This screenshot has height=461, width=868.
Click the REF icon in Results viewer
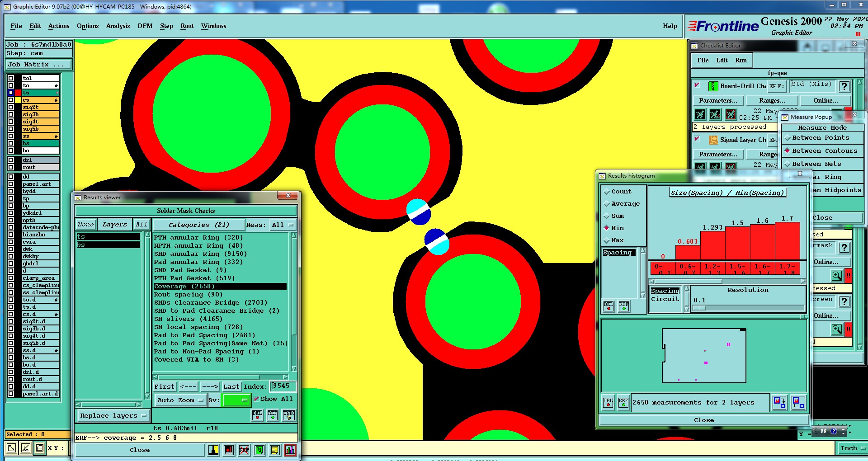273,415
